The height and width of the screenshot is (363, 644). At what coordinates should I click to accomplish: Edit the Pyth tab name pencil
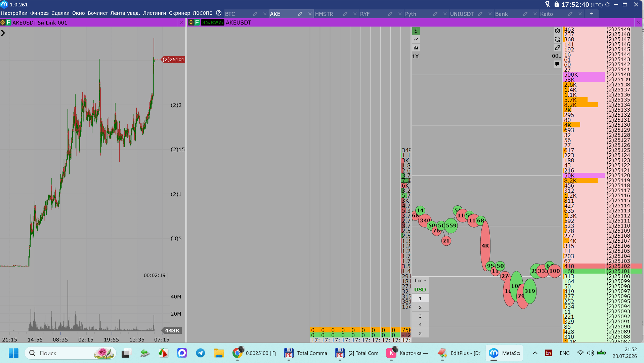click(x=435, y=14)
